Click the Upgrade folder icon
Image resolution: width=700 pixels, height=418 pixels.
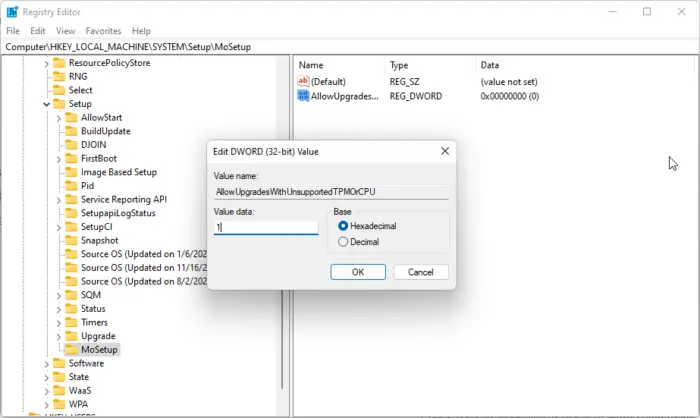tap(71, 336)
